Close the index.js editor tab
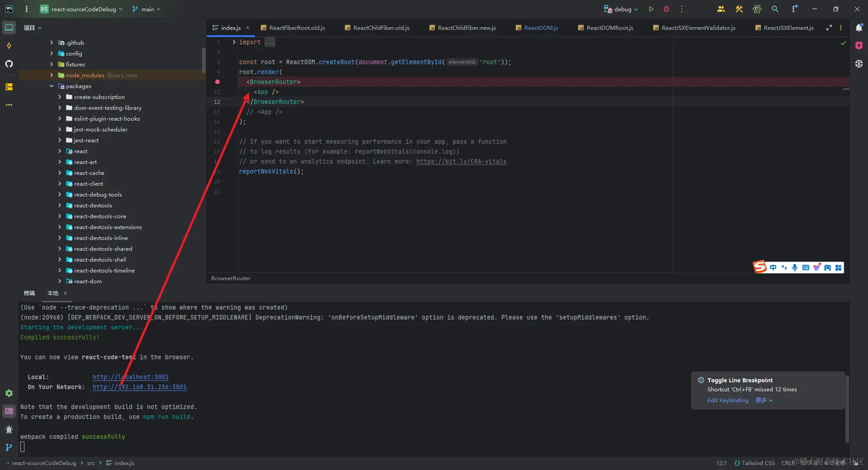Screen dimensions: 868x470 (248, 28)
